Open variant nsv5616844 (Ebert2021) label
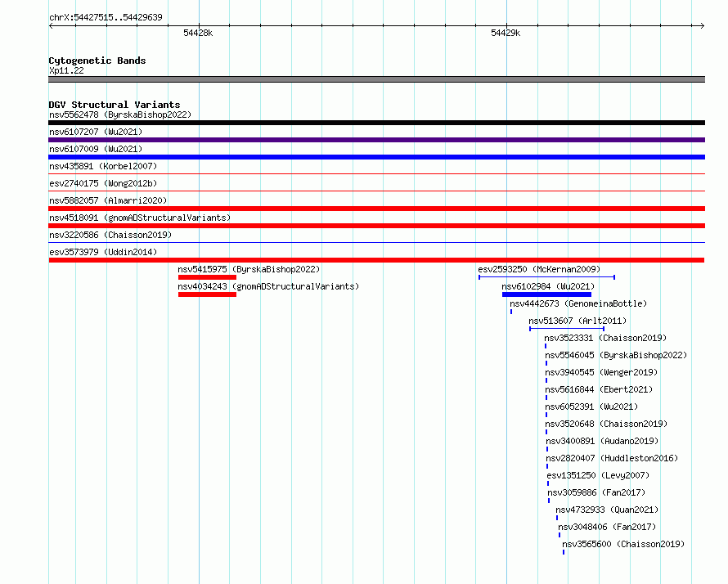The width and height of the screenshot is (728, 584). 599,389
